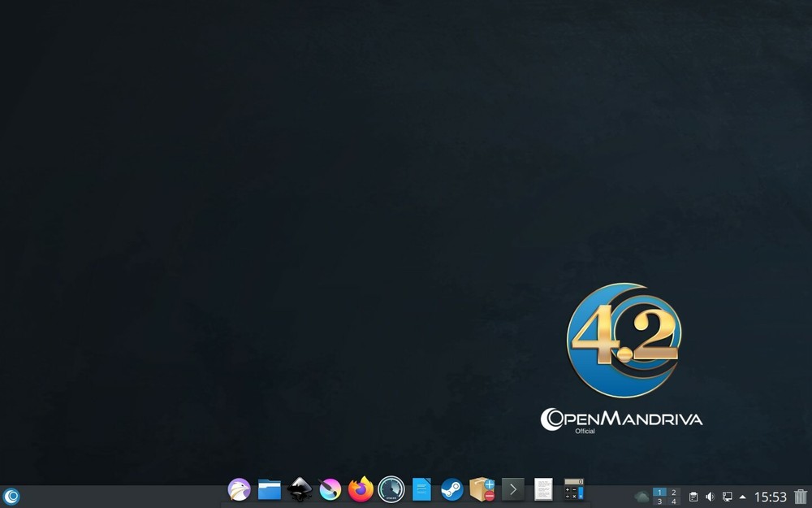Launch the Falkon web browser
Image resolution: width=812 pixels, height=508 pixels.
(x=239, y=491)
